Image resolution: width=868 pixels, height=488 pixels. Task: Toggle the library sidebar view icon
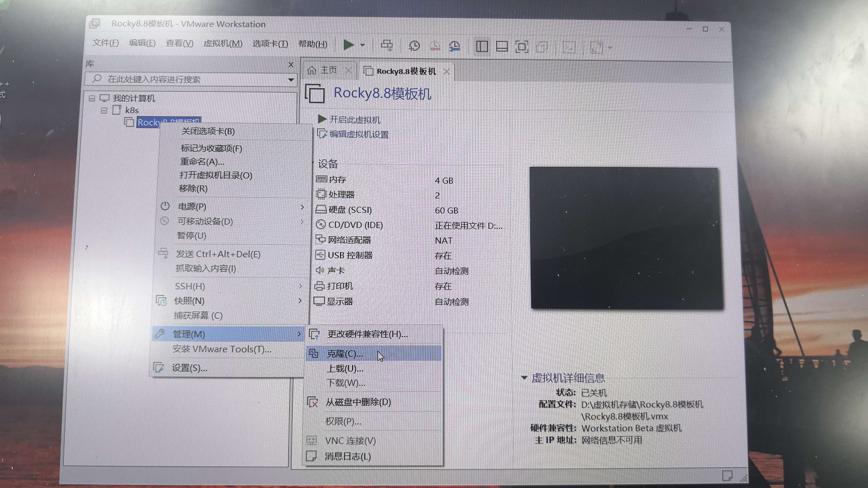[x=482, y=47]
